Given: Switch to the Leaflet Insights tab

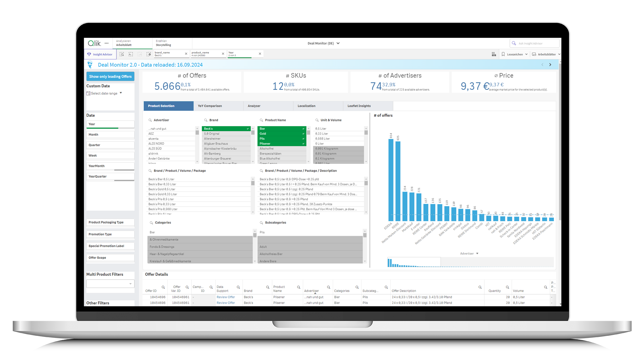Looking at the screenshot, I should click(x=368, y=106).
